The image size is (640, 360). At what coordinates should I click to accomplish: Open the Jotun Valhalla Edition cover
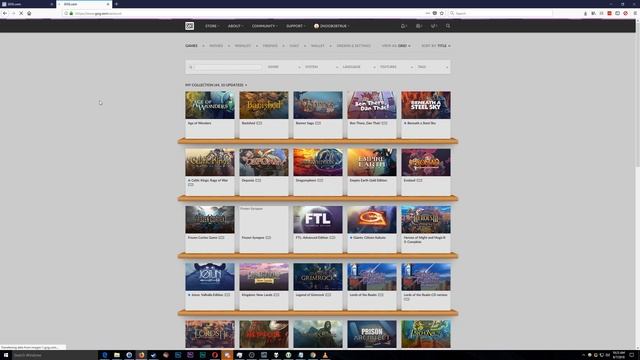click(210, 277)
